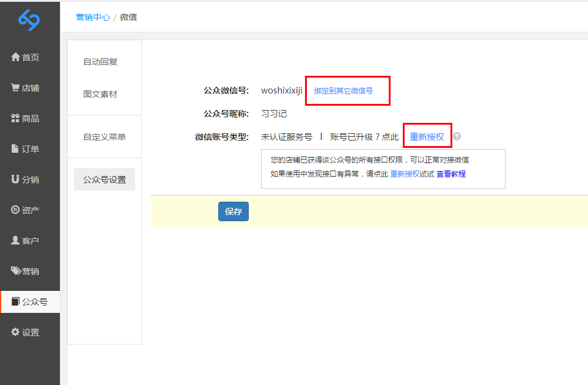Image resolution: width=588 pixels, height=385 pixels.
Task: Open 订单 orders in the sidebar
Action: click(x=26, y=149)
